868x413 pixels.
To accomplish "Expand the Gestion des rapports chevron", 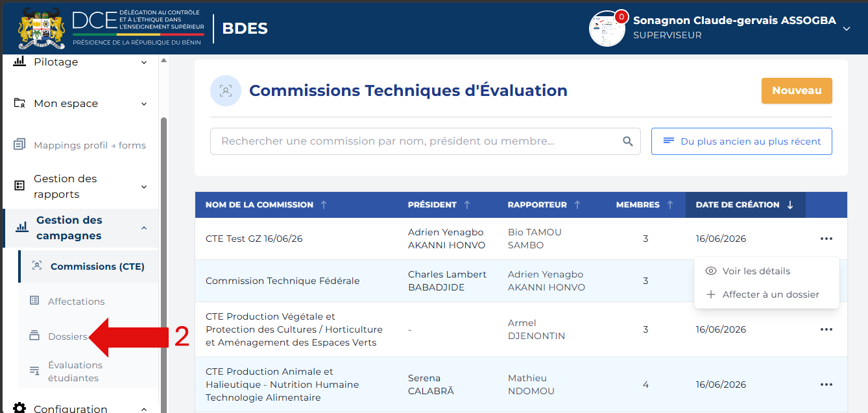I will pos(144,187).
